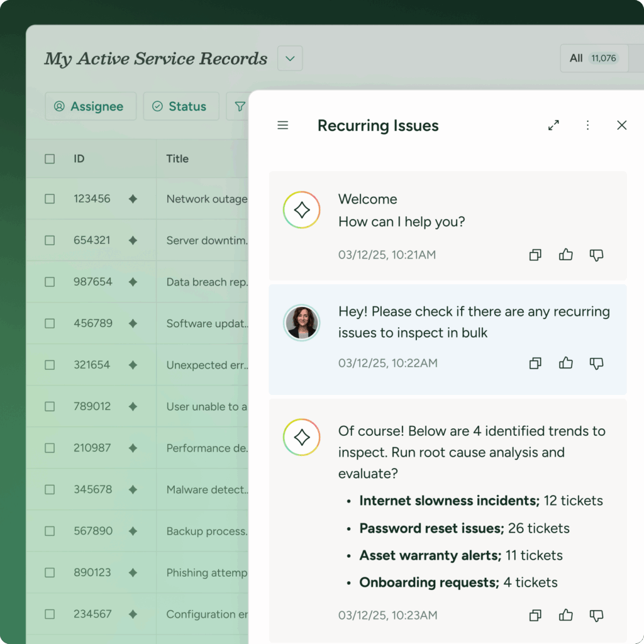Viewport: 644px width, 644px height.
Task: Select the checkbox for record 234567
Action: click(50, 614)
